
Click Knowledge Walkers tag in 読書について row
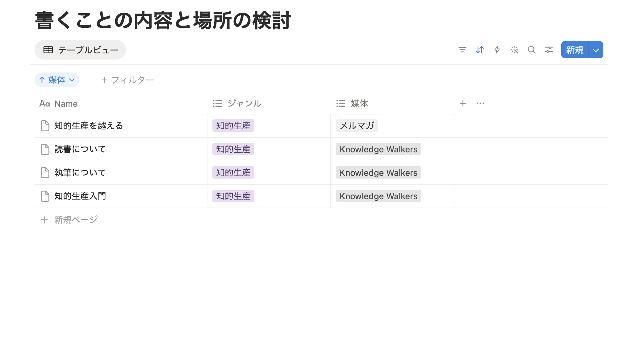pos(378,149)
